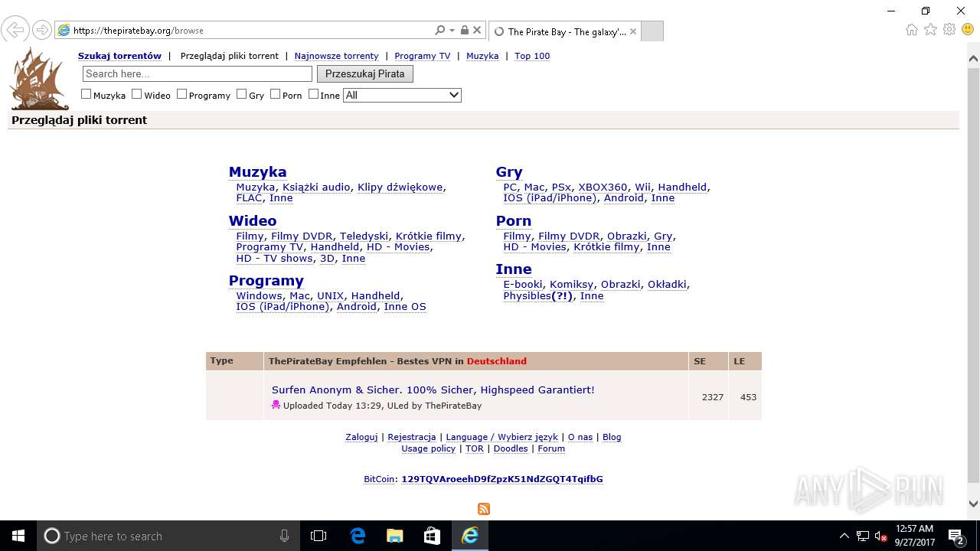Click the Type here to search box
Screen dimensions: 980x551
(167, 536)
